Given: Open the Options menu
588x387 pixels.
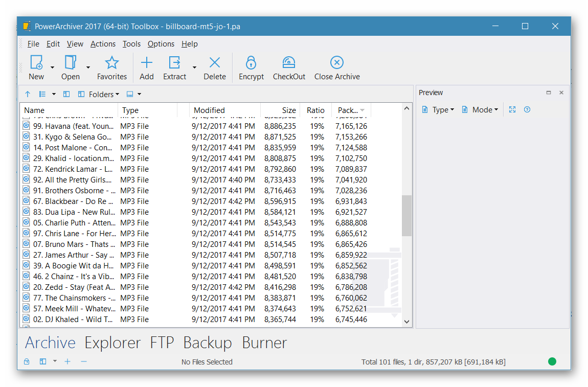Looking at the screenshot, I should coord(161,44).
